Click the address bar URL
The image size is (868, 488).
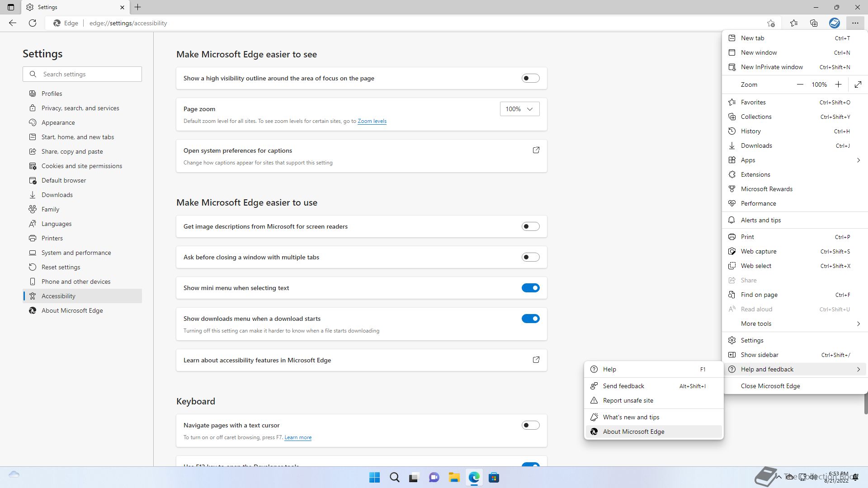[x=128, y=23]
